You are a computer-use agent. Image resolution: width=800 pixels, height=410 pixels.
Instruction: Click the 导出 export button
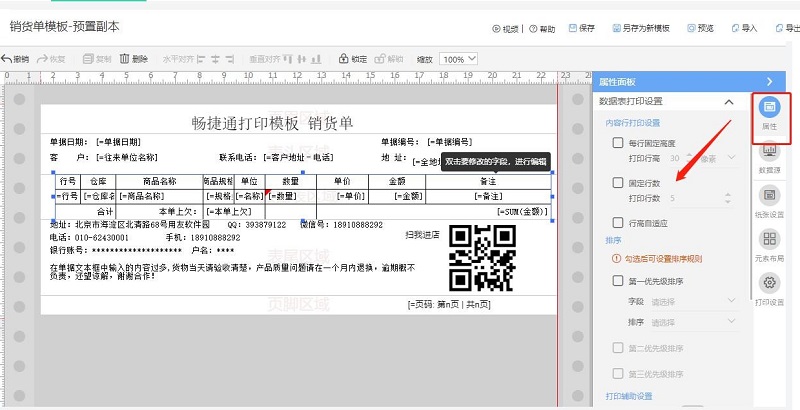pos(786,28)
